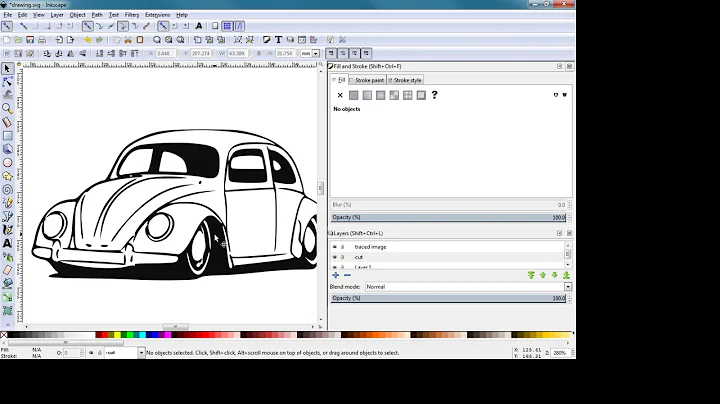Switch to the Fill tab
Screen dimensions: 720x404
[339, 80]
